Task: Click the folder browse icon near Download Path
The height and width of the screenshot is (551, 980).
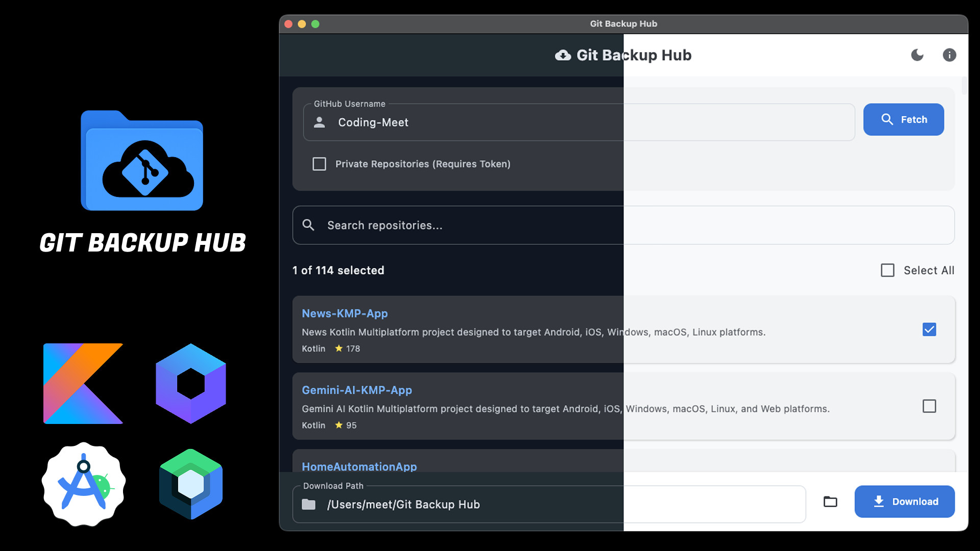Action: pos(830,502)
